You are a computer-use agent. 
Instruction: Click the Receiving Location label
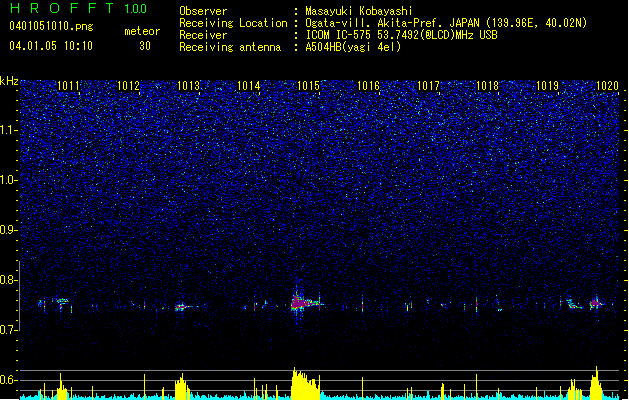click(233, 23)
